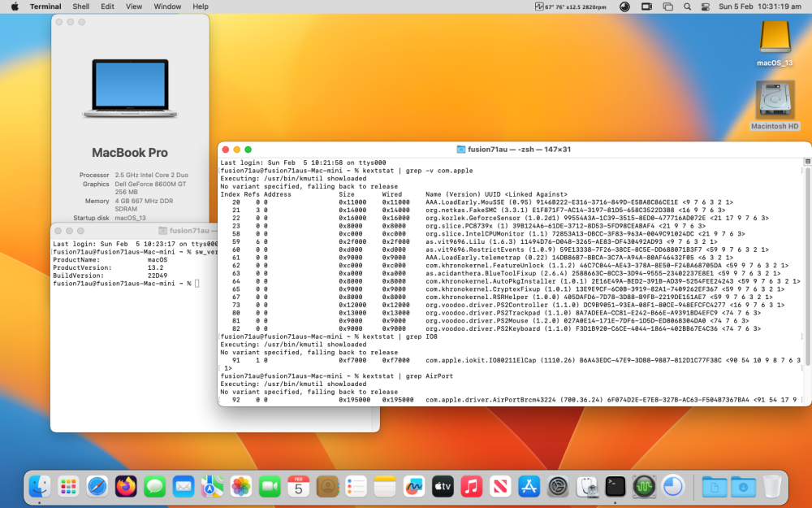Click the 'Dell GeForce 8600M GT' graphics value

pos(150,184)
